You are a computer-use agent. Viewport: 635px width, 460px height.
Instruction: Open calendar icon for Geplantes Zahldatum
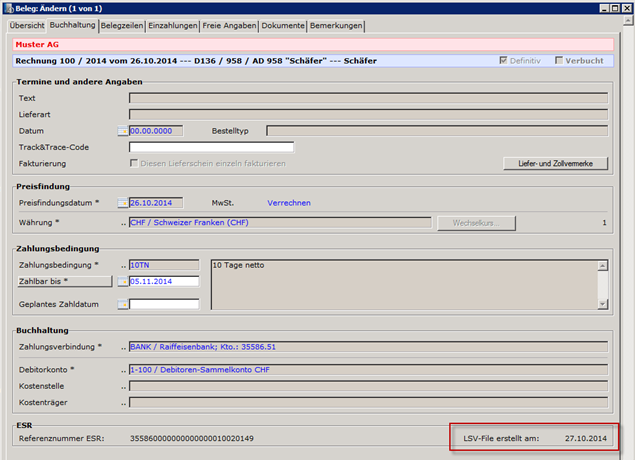point(123,305)
